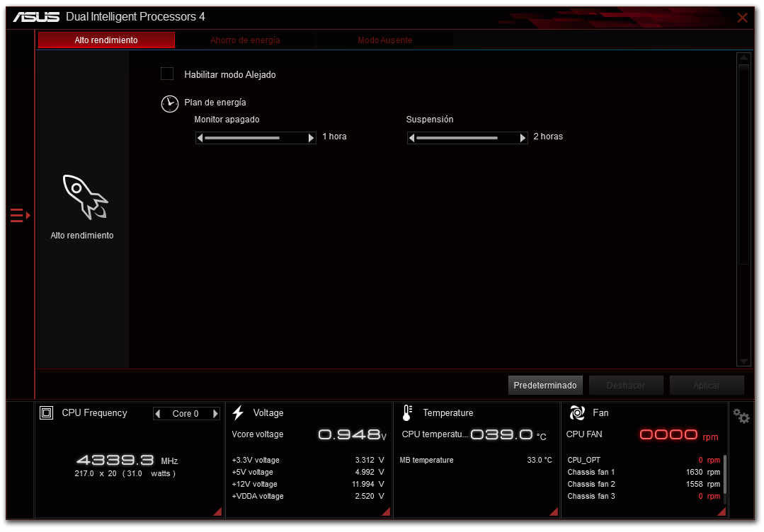The width and height of the screenshot is (764, 532).
Task: Click the Voltage lightning bolt icon
Action: click(x=238, y=412)
